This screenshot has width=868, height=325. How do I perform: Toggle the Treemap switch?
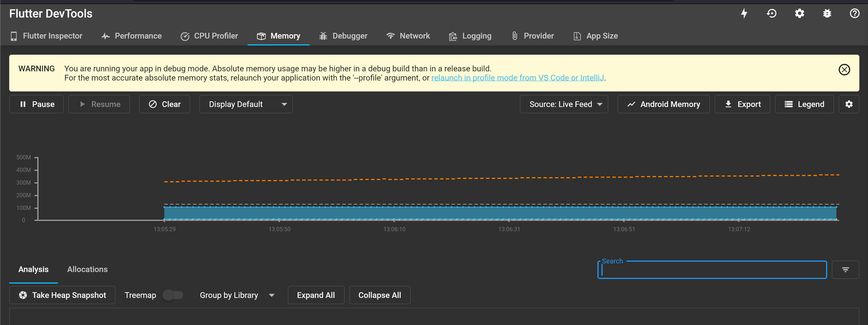(173, 295)
